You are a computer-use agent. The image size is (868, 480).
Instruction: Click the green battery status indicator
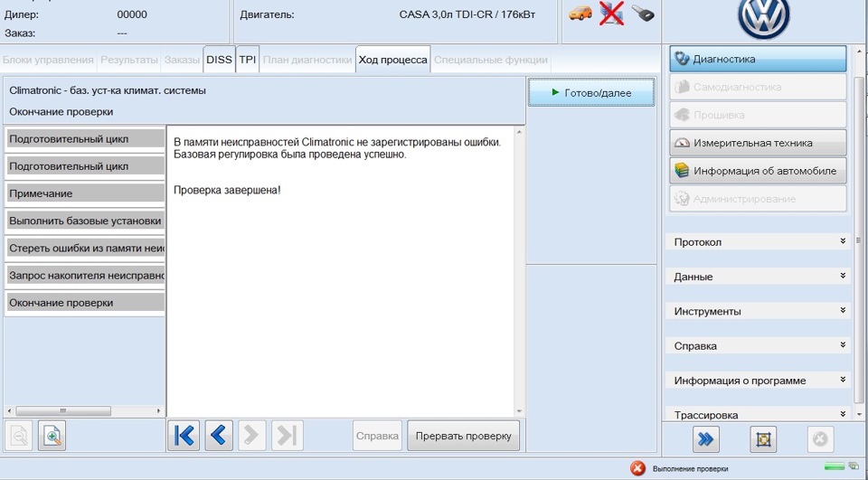[835, 466]
